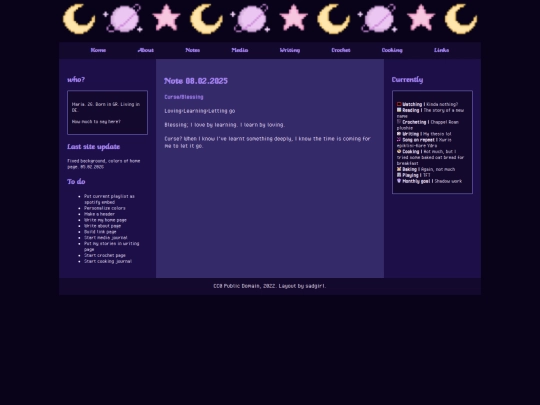Open the Writing page
Image resolution: width=540 pixels, height=405 pixels.
[x=290, y=50]
